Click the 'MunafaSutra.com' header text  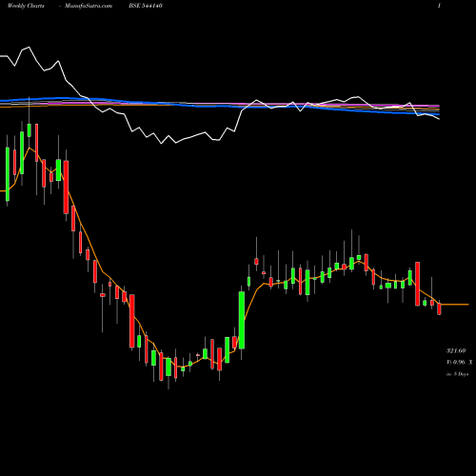tap(89, 6)
